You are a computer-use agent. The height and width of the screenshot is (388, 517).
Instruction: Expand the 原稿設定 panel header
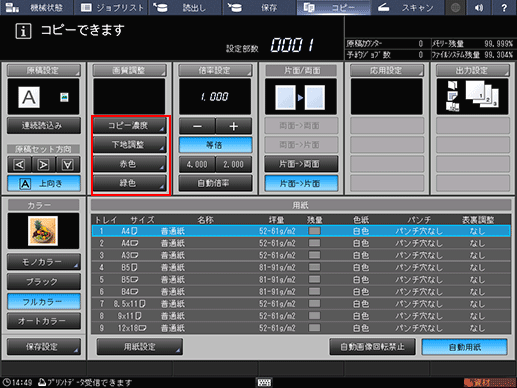pos(44,70)
